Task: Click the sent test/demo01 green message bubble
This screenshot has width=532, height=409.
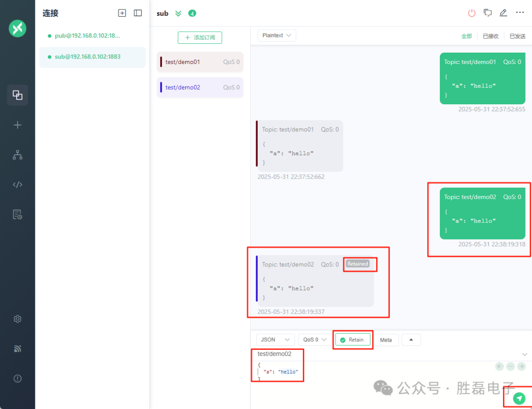Action: point(482,78)
